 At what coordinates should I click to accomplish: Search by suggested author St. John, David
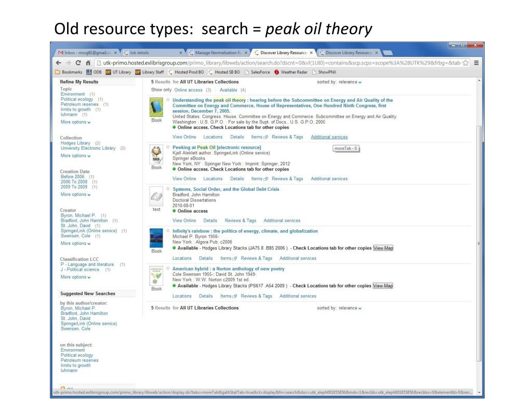point(75,318)
